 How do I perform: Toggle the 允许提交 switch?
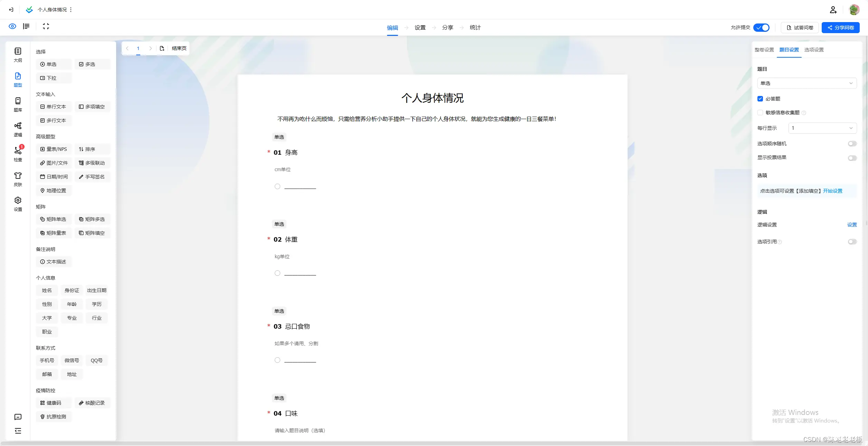(x=762, y=28)
